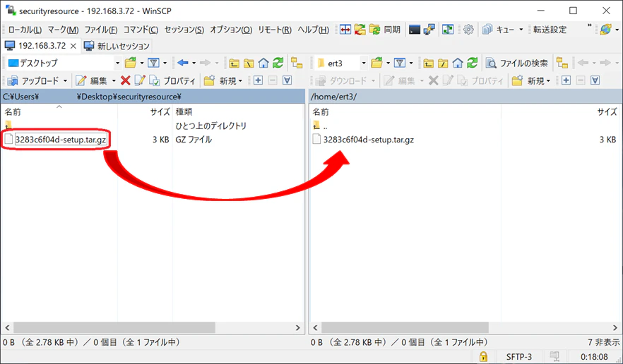Go to local parent directory icon
Viewport: 623px width, 364px height.
coord(234,63)
